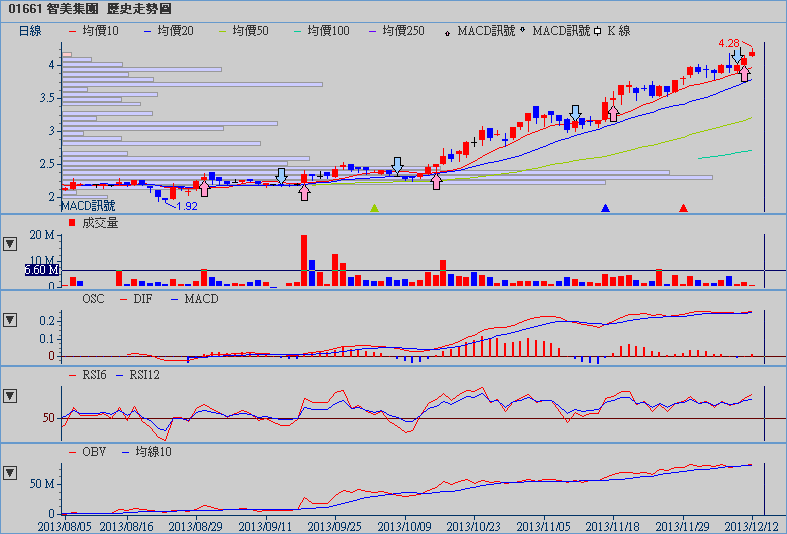This screenshot has height=534, width=787.
Task: Click the 5.60 M volume level indicator
Action: pos(42,270)
